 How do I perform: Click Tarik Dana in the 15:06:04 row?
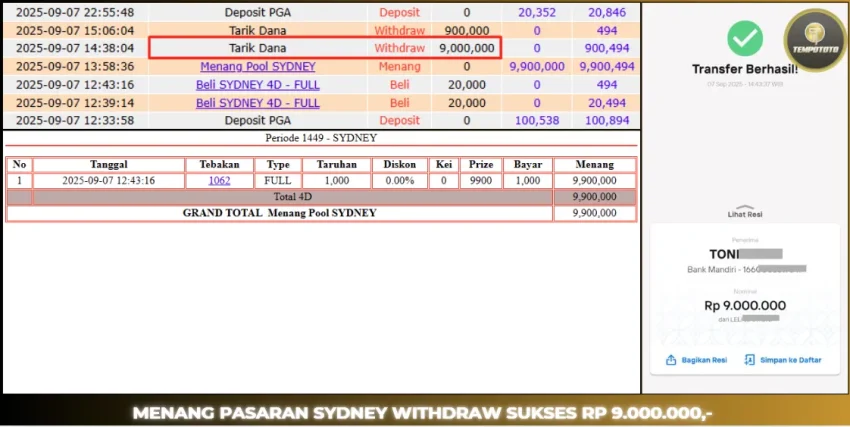257,30
